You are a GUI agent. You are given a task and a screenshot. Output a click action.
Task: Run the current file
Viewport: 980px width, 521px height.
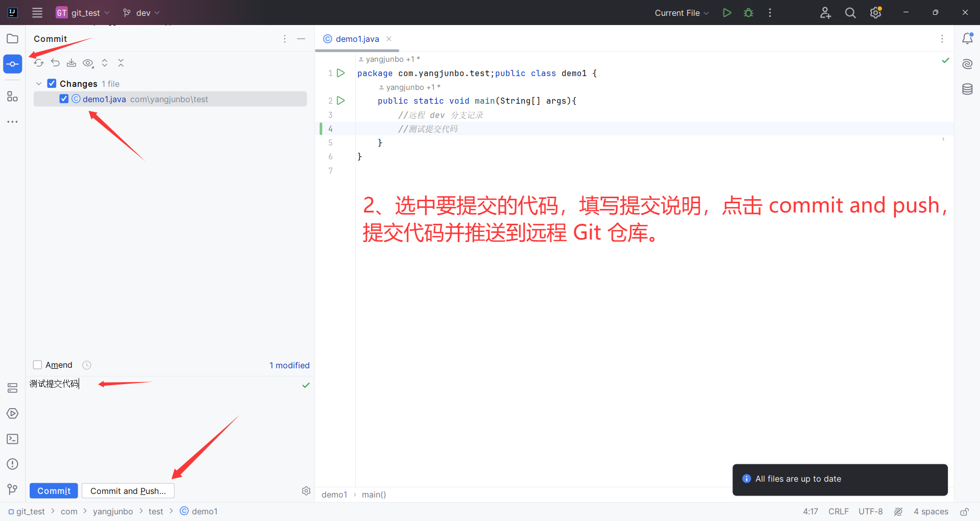(727, 13)
